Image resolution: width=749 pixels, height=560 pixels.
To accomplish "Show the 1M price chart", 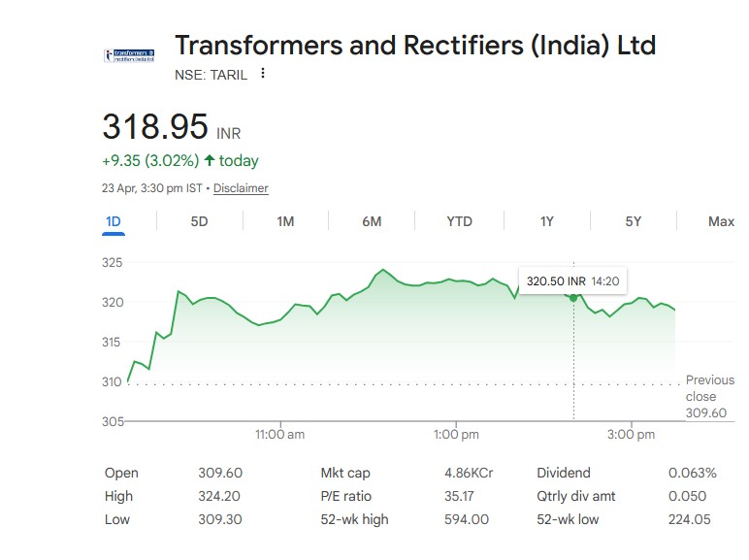I will 285,221.
